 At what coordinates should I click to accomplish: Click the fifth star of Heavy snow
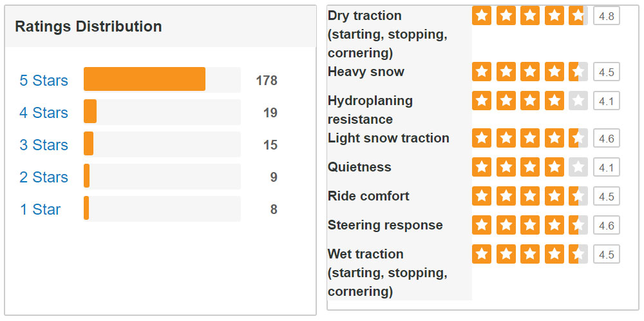click(x=578, y=72)
